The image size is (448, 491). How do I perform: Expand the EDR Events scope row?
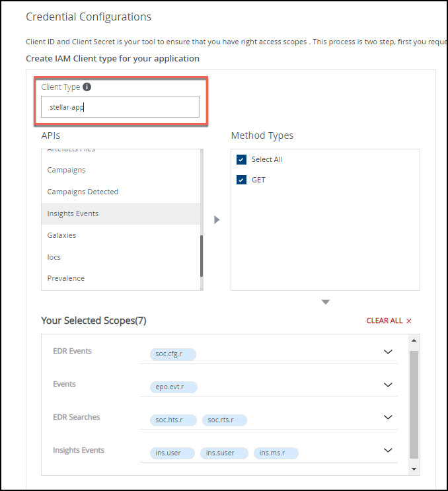(388, 352)
